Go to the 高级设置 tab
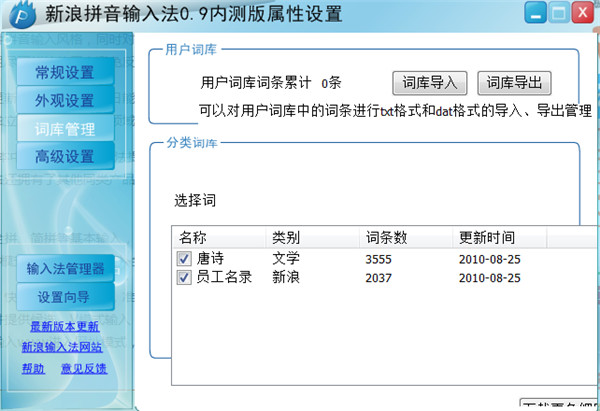The height and width of the screenshot is (411, 600). click(x=64, y=157)
